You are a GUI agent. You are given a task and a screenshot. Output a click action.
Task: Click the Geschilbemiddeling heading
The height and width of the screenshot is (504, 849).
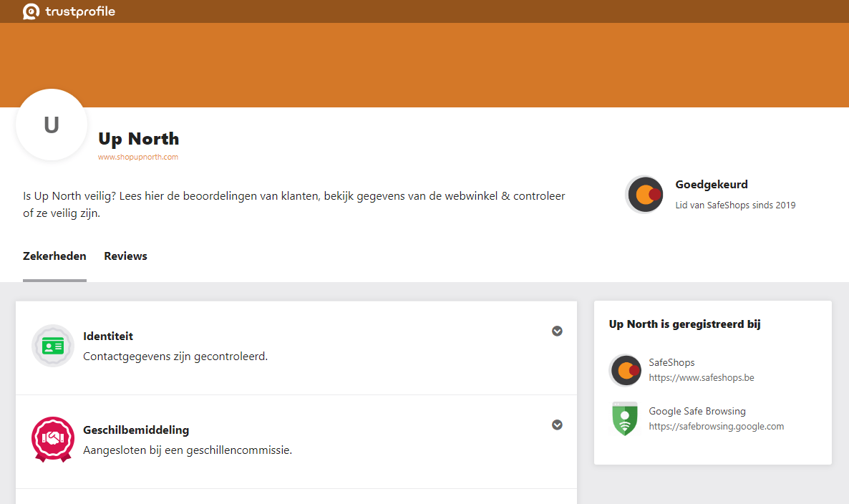click(136, 430)
